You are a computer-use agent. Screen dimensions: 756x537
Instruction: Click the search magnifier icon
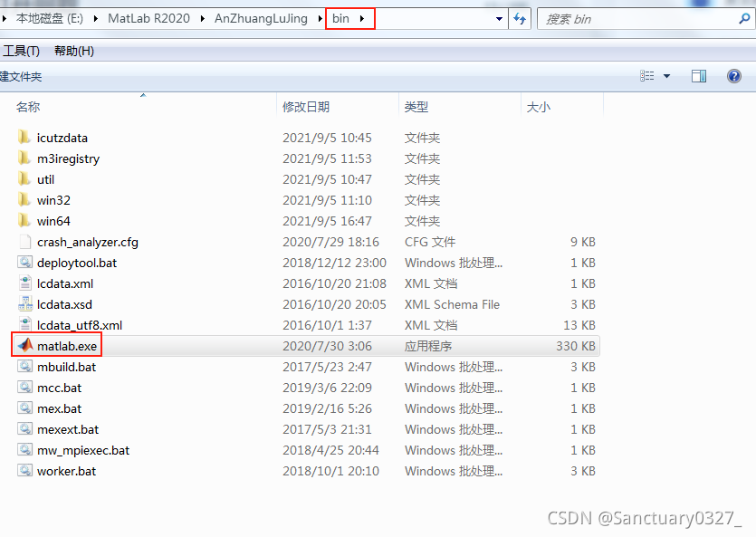click(x=744, y=18)
